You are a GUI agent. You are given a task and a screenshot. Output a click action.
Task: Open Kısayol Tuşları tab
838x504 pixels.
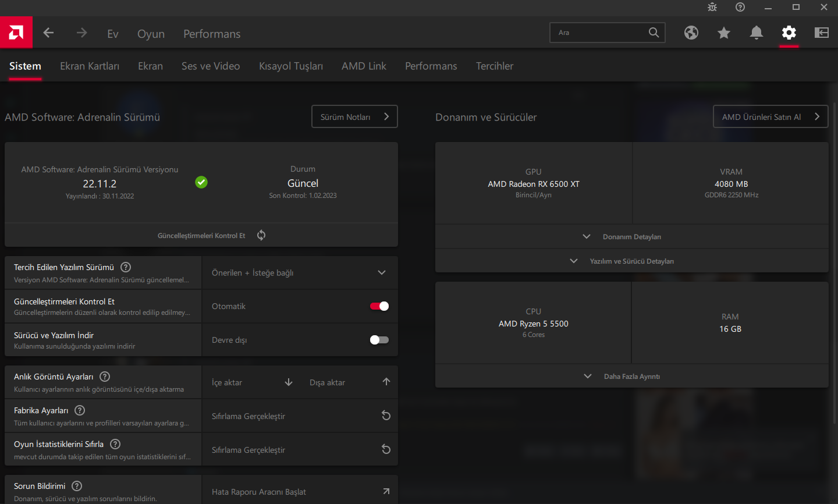pos(291,66)
